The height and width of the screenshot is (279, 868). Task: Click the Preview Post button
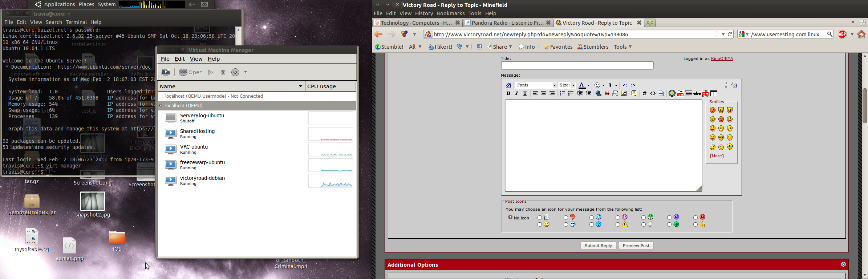(636, 246)
